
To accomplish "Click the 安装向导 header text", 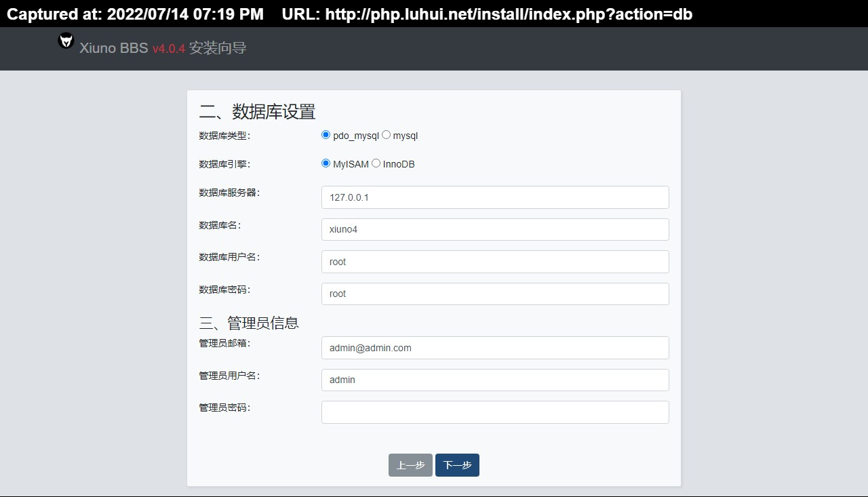I will [x=218, y=48].
